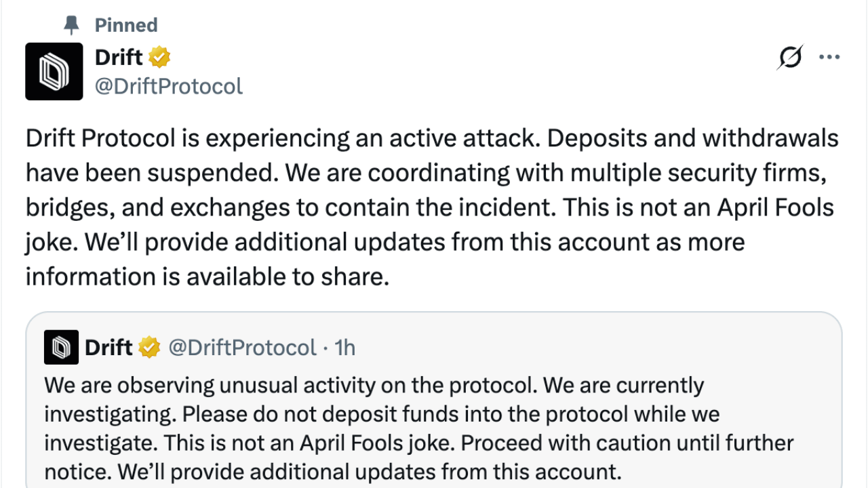This screenshot has width=868, height=488.
Task: Click the pin icon beside Pinned
Action: pos(71,26)
